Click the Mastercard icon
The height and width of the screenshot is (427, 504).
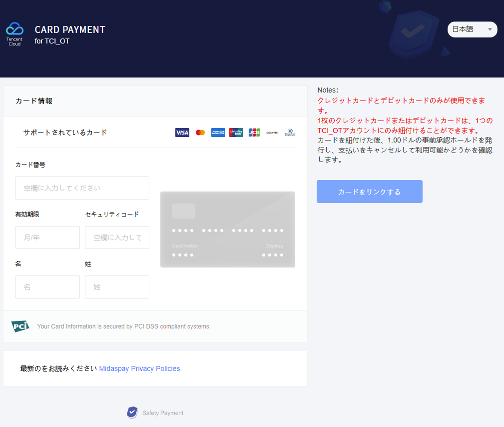[200, 132]
